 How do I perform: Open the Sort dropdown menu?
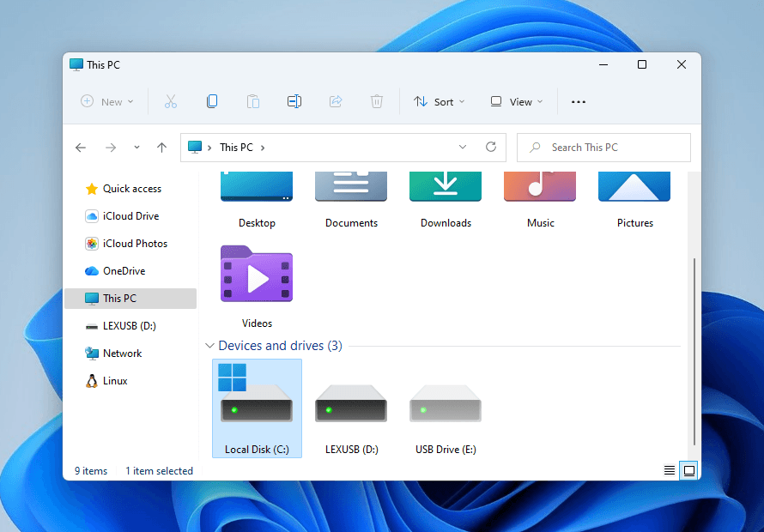pos(440,101)
